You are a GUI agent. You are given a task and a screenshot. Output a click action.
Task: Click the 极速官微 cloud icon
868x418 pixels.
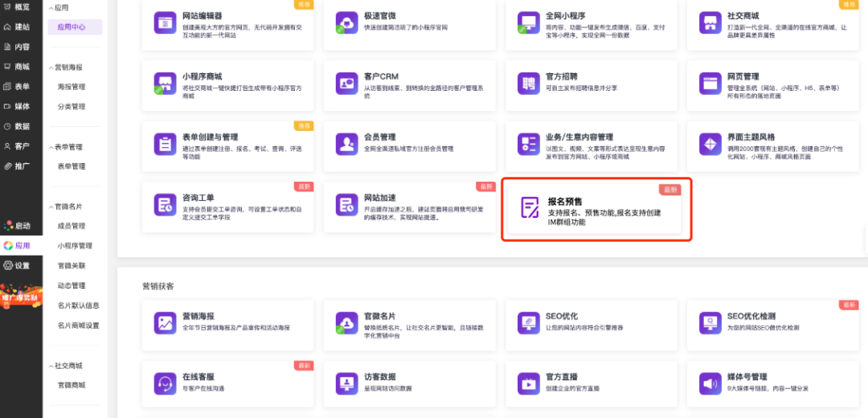(347, 22)
